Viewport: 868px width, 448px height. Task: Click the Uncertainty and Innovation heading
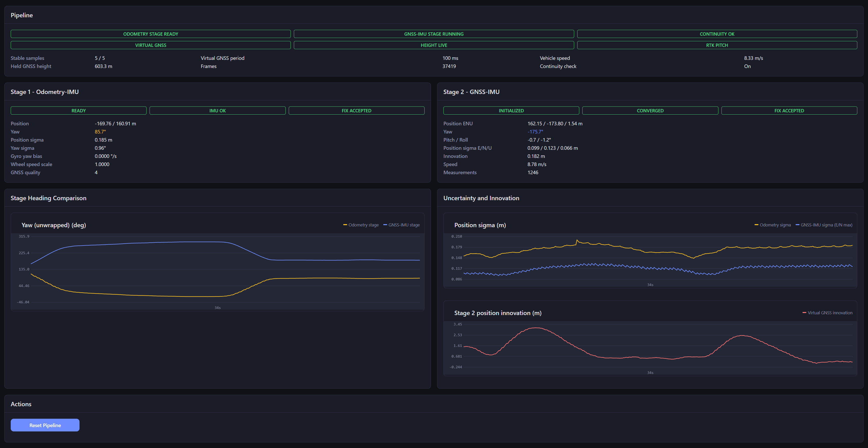point(481,198)
